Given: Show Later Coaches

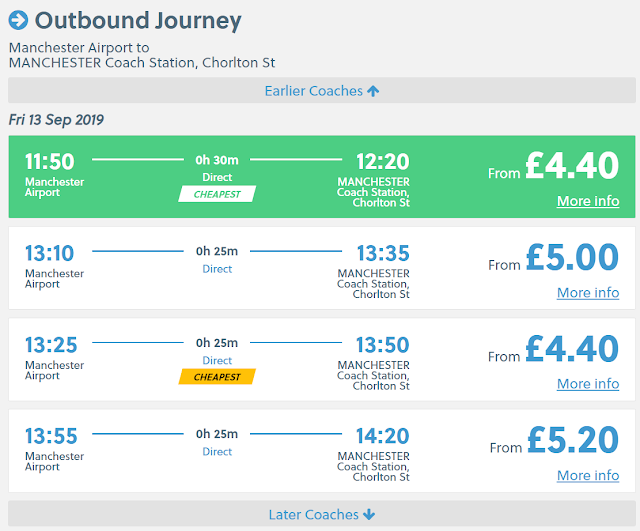Looking at the screenshot, I should (x=313, y=515).
